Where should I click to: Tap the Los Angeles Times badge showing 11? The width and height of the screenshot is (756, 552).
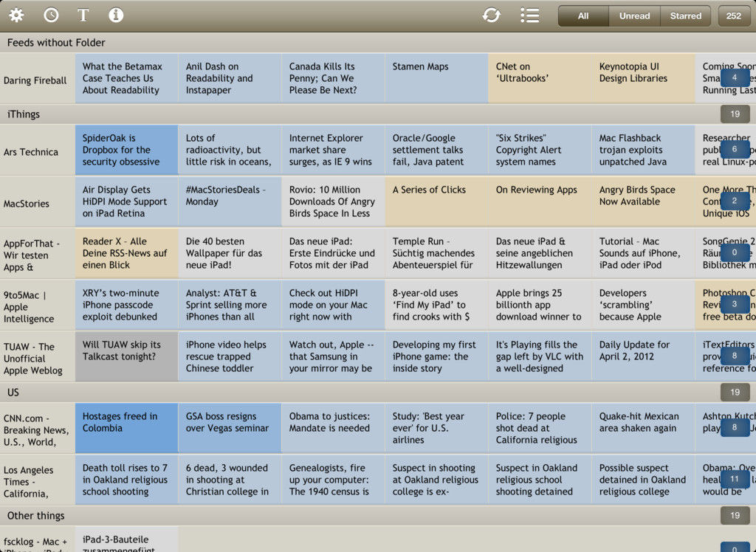click(x=735, y=479)
